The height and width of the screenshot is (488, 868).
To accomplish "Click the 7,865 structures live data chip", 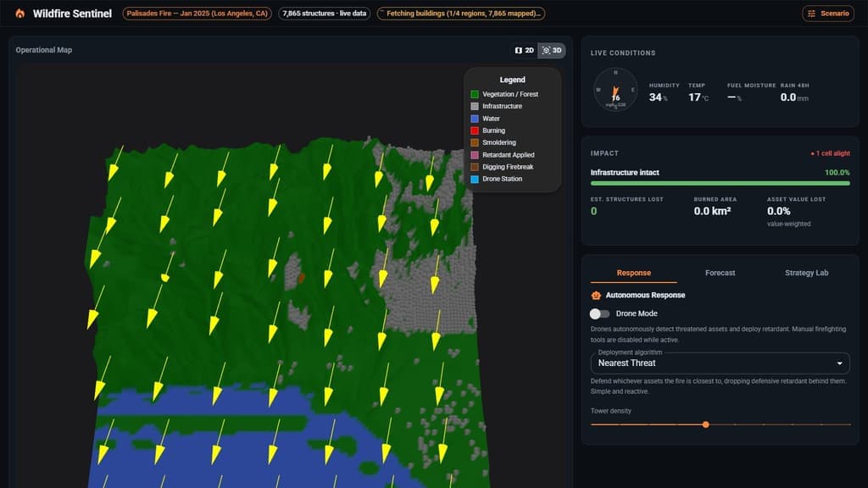I will 325,14.
